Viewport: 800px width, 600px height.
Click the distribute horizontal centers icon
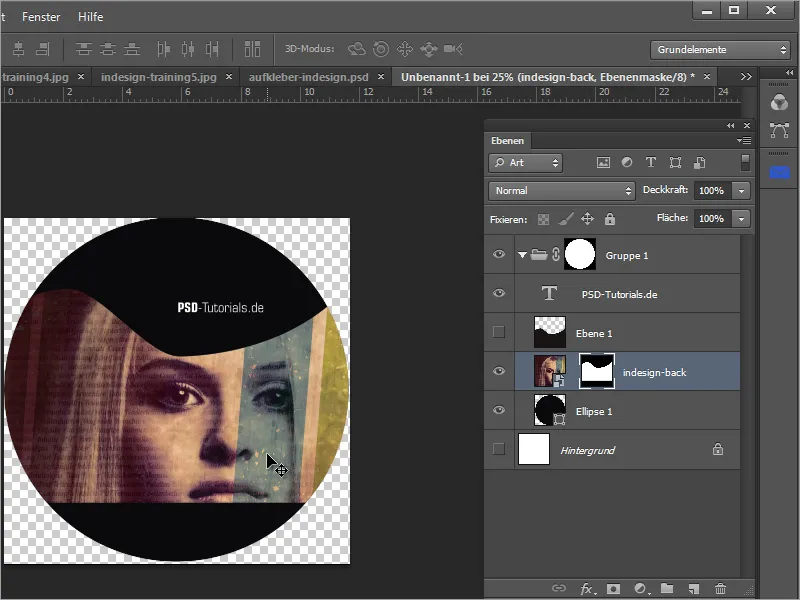click(x=188, y=49)
